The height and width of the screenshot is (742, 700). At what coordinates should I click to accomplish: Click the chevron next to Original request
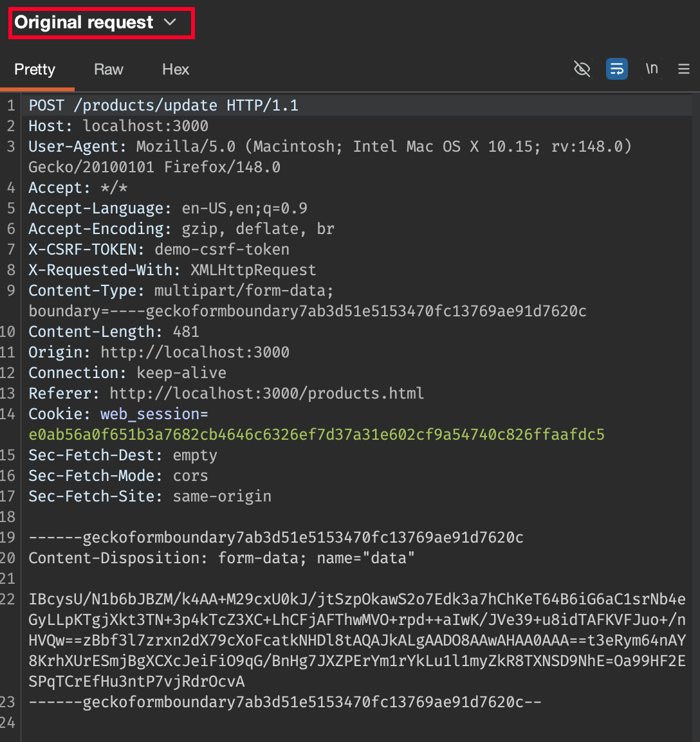tap(170, 23)
